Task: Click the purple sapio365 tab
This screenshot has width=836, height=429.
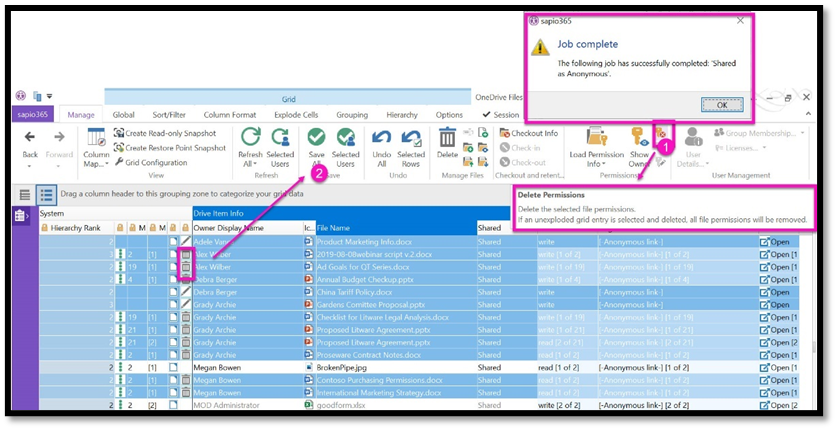Action: pyautogui.click(x=33, y=115)
